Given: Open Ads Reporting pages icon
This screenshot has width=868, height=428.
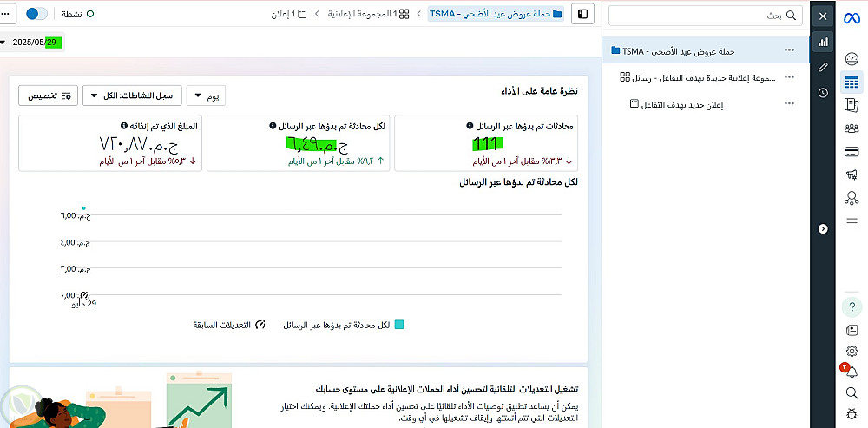Looking at the screenshot, I should click(852, 105).
